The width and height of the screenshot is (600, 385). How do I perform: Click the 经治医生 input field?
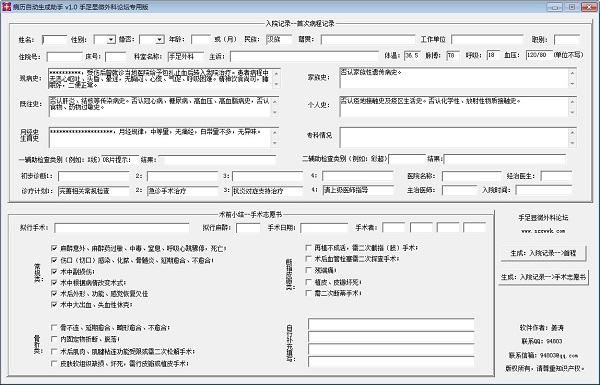point(556,176)
